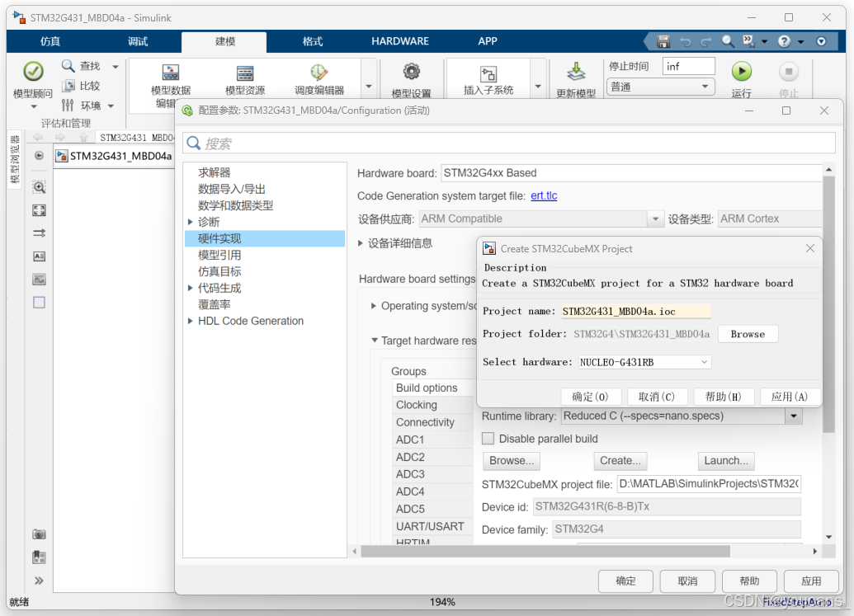
Task: Open the Select hardware NUCLEO-G431RB dropdown
Action: point(645,362)
